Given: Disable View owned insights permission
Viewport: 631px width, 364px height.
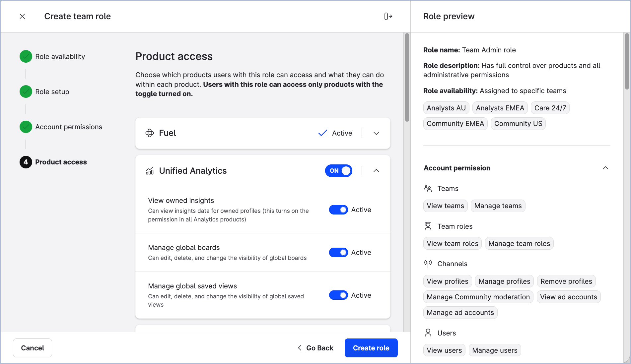Looking at the screenshot, I should click(x=338, y=210).
